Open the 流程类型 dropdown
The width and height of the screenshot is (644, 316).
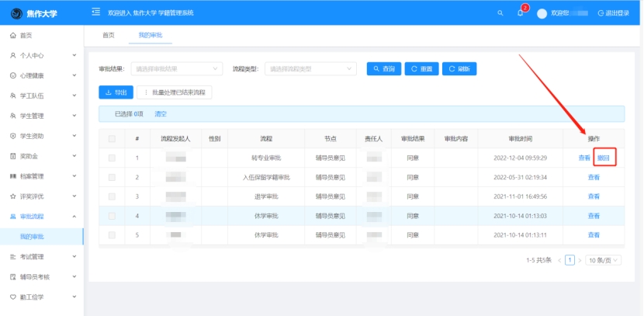[x=311, y=68]
